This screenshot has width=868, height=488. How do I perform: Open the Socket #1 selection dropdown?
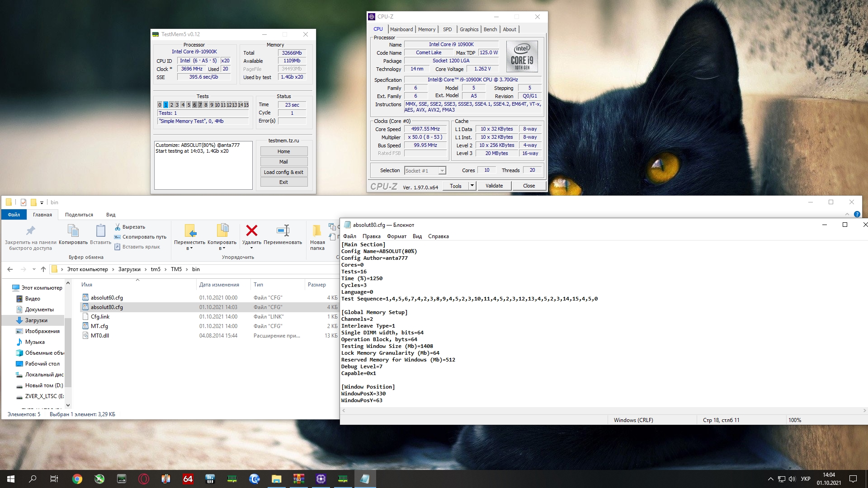[442, 171]
